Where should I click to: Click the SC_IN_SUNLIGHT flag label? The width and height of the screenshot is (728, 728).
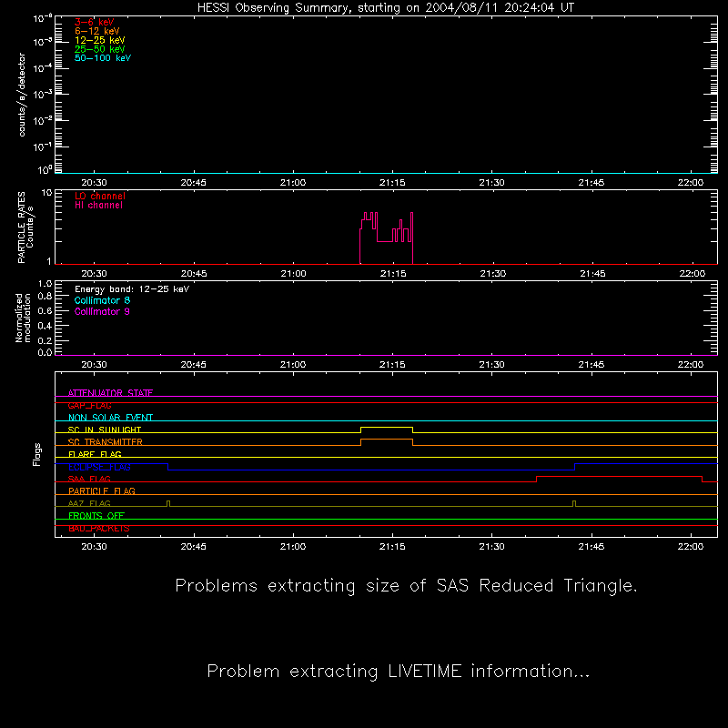click(x=105, y=430)
